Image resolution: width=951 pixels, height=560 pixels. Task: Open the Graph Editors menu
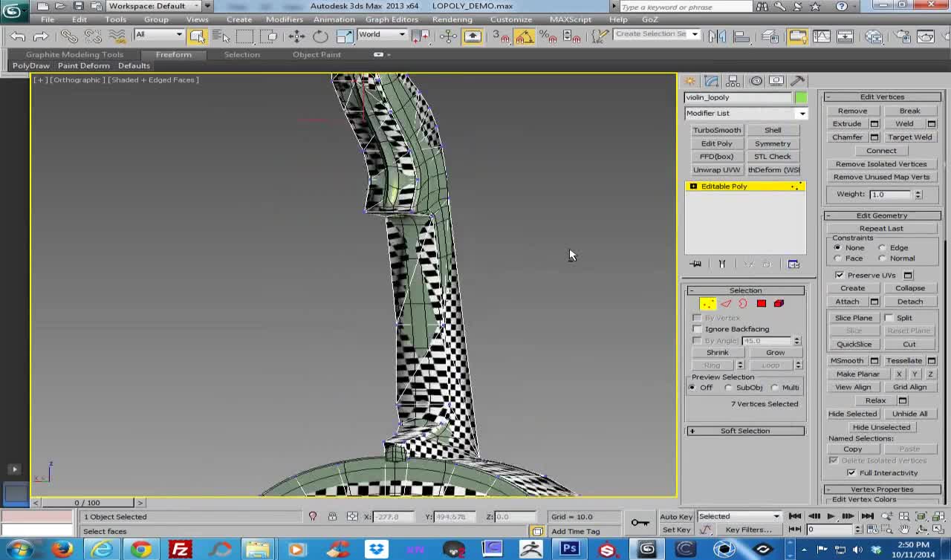(x=392, y=19)
